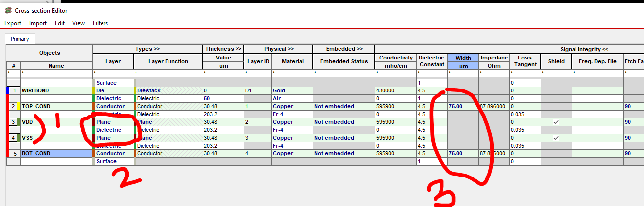Select the BOT_COND name cell
The height and width of the screenshot is (207, 644).
56,153
